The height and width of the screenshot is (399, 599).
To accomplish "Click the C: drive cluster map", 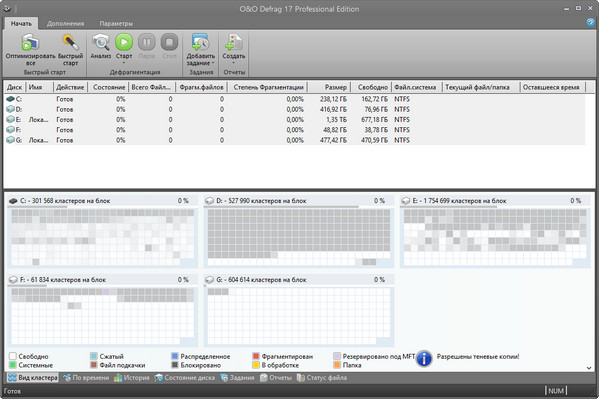I will pos(103,237).
